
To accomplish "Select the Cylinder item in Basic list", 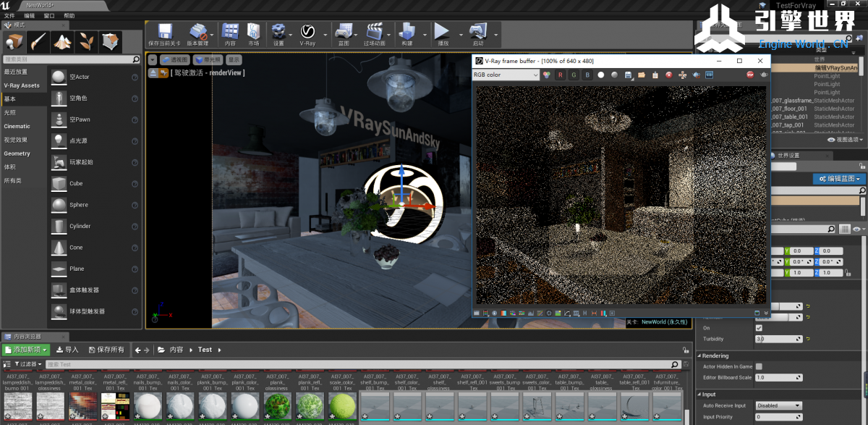I will 95,226.
